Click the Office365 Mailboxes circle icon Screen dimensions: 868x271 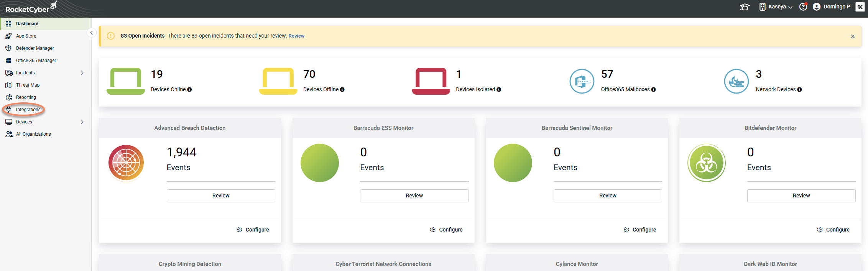pos(582,81)
